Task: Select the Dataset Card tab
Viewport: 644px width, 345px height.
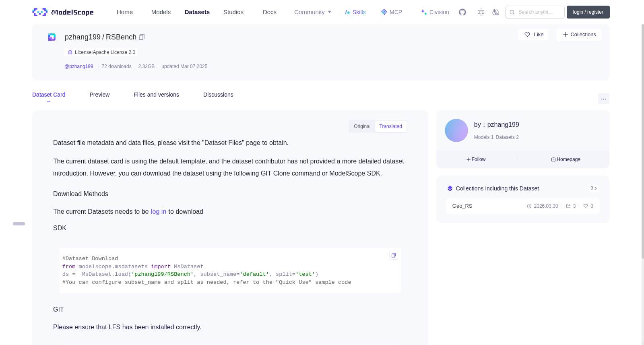Action: [49, 95]
